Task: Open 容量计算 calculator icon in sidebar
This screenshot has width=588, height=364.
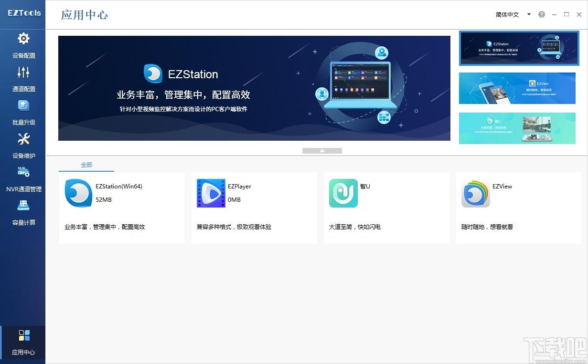Action: coord(23,206)
